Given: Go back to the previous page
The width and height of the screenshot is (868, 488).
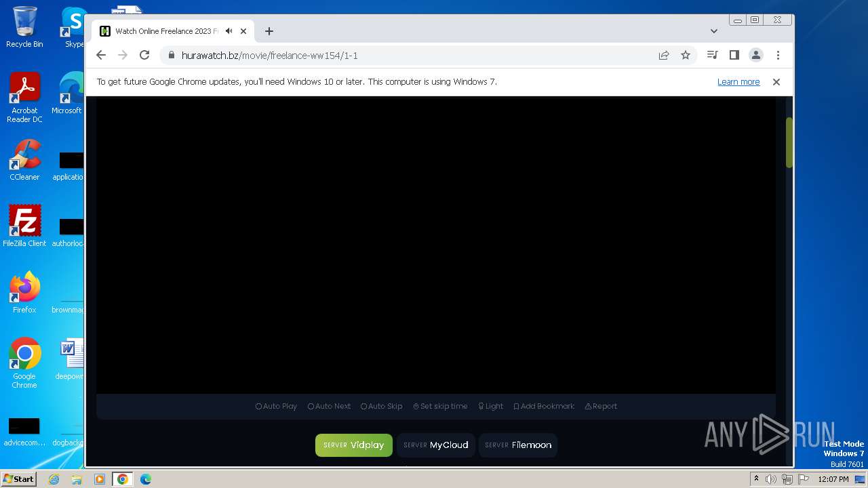Looking at the screenshot, I should 101,56.
